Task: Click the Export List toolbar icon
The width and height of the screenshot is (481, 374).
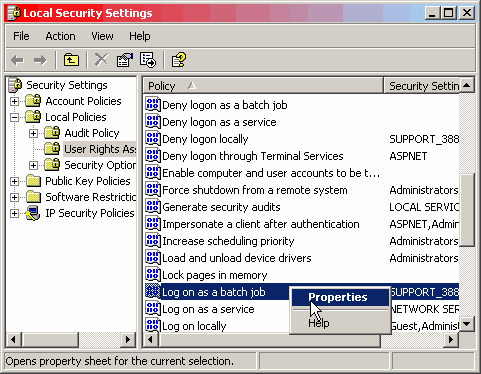Action: 148,60
